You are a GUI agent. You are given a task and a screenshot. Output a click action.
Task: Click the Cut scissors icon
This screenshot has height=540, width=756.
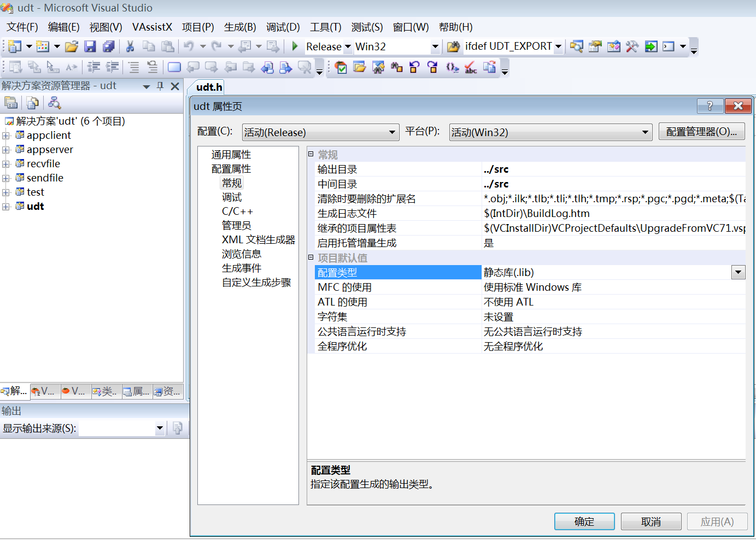pyautogui.click(x=130, y=46)
